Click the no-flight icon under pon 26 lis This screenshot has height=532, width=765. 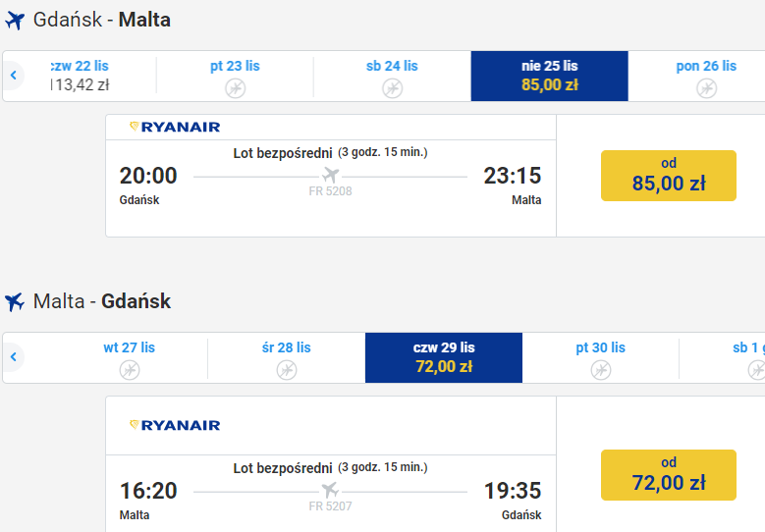[706, 88]
